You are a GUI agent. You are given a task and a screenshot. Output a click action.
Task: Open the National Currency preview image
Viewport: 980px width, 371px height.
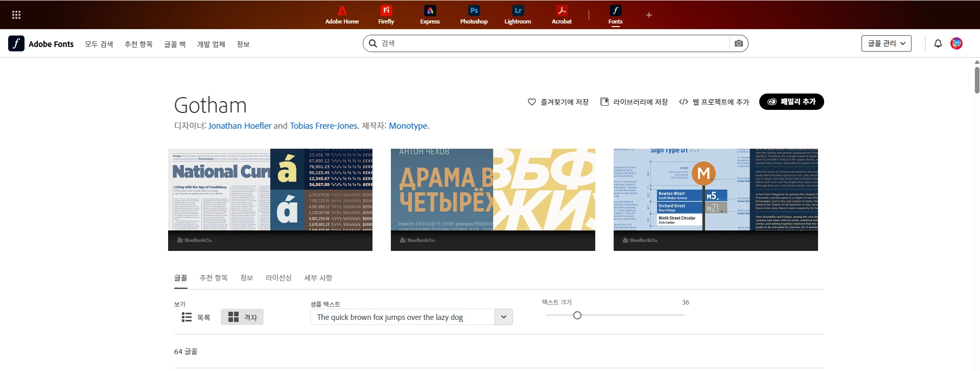coord(270,200)
